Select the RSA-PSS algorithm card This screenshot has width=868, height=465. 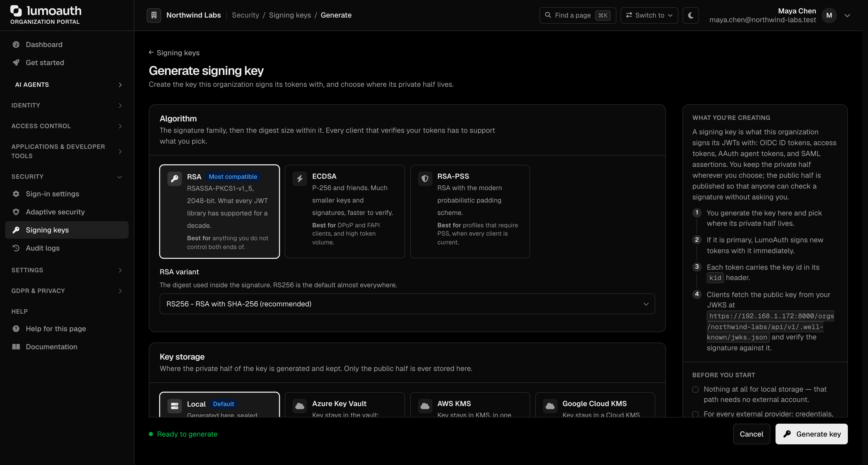pos(470,212)
